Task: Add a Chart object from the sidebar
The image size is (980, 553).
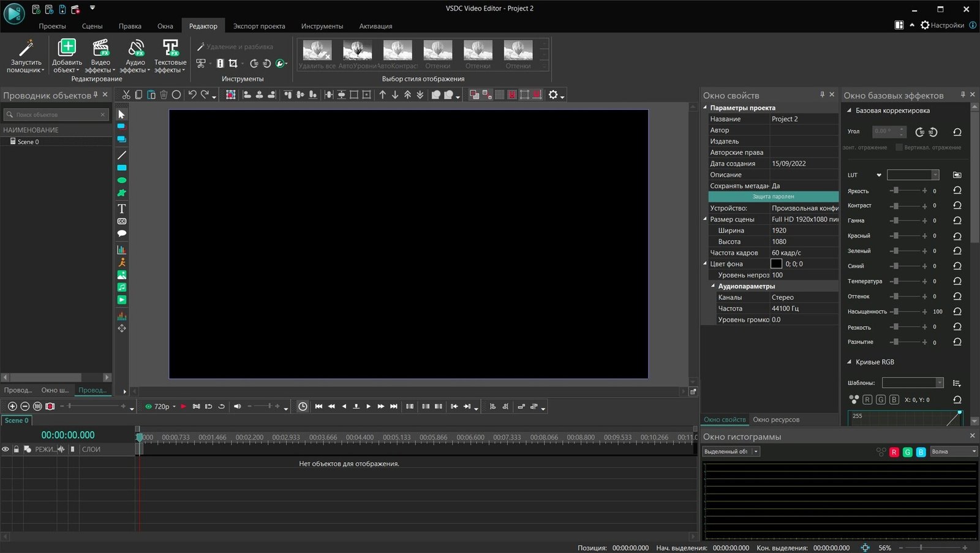Action: point(122,249)
